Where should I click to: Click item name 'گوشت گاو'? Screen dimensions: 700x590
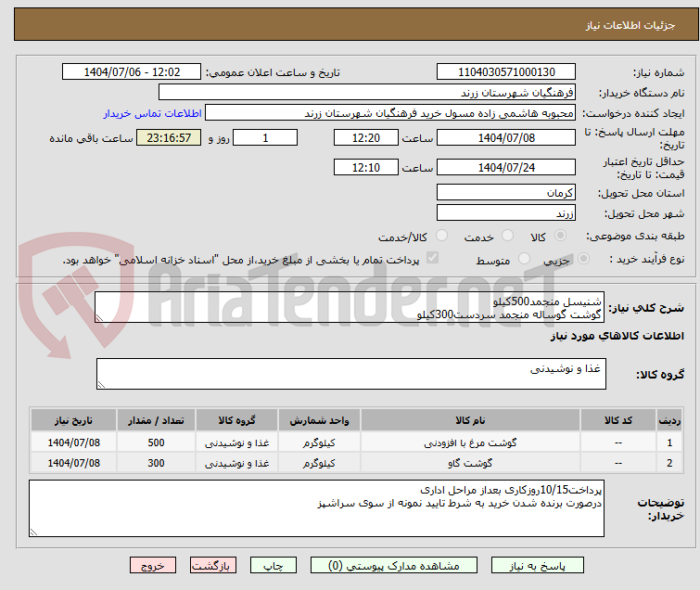470,463
